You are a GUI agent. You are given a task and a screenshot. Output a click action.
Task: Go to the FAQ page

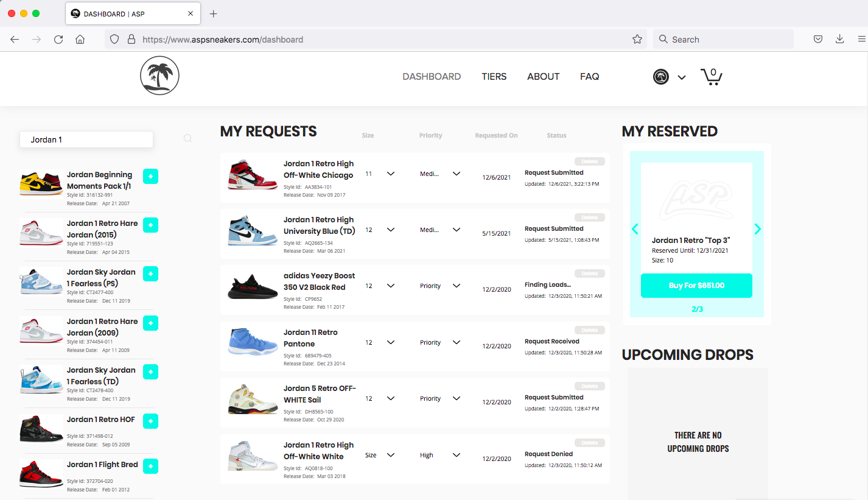point(589,77)
